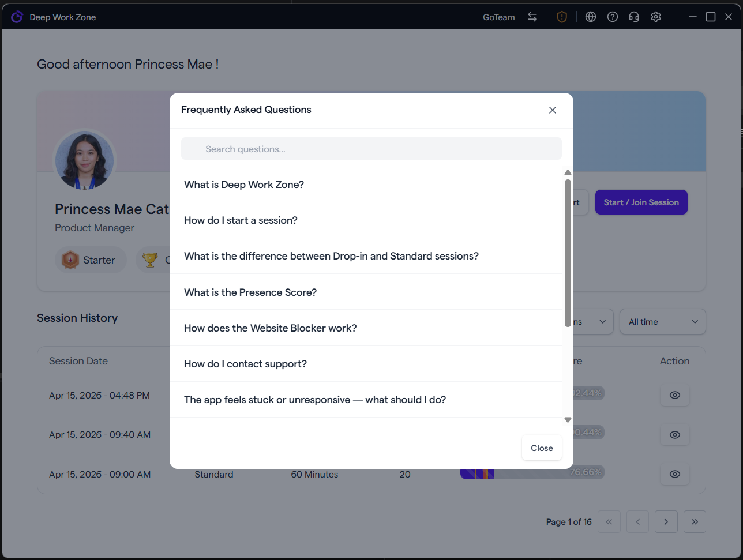Viewport: 743px width, 560px height.
Task: Click the FAQ scrollbar up arrow
Action: [x=568, y=172]
